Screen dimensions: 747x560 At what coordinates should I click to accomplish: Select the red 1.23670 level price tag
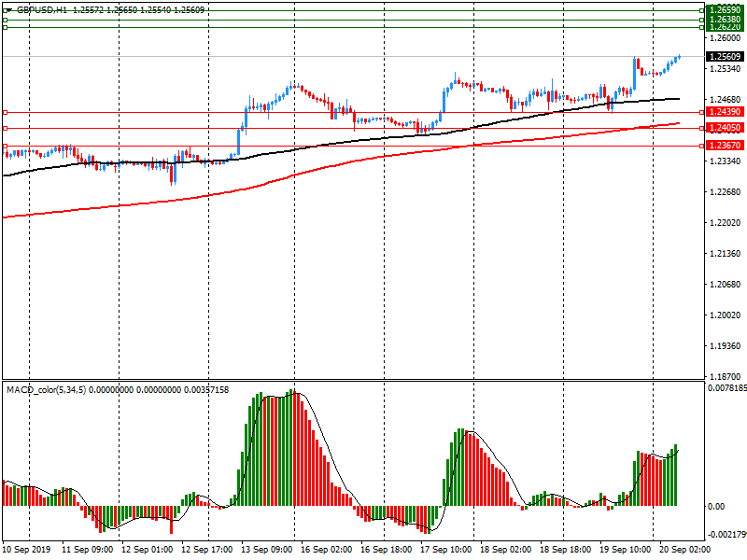coord(725,146)
